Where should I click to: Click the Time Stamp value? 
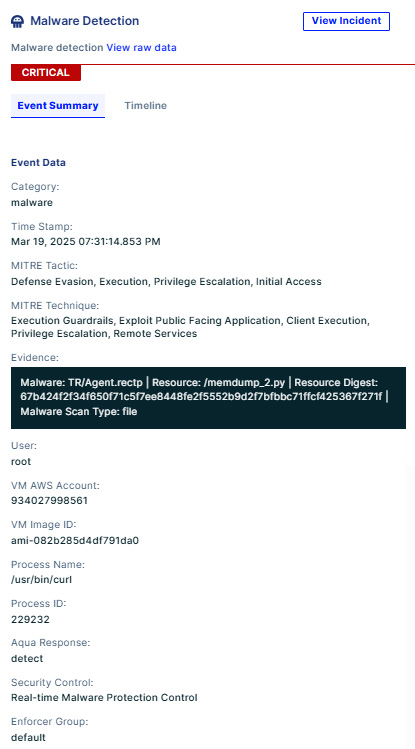[85, 242]
